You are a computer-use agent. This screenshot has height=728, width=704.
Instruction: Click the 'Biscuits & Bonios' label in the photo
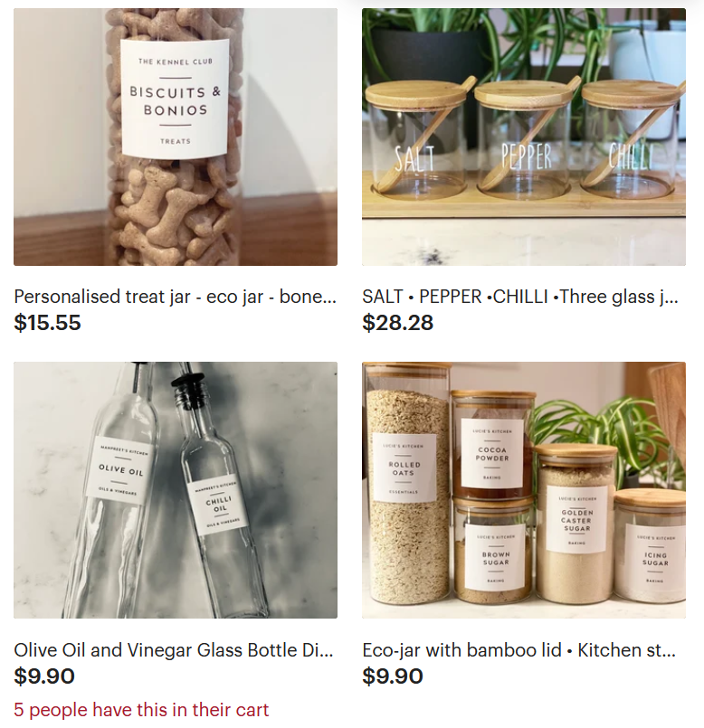[x=175, y=98]
